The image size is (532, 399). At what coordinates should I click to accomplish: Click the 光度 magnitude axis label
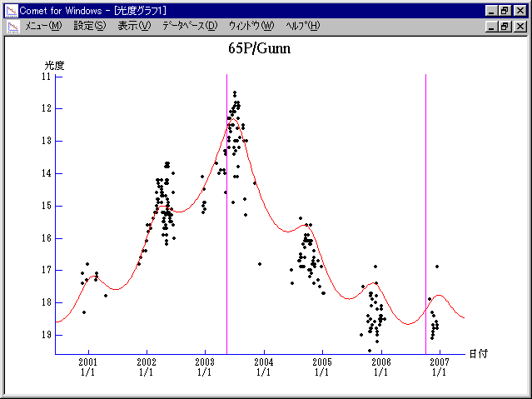[55, 65]
